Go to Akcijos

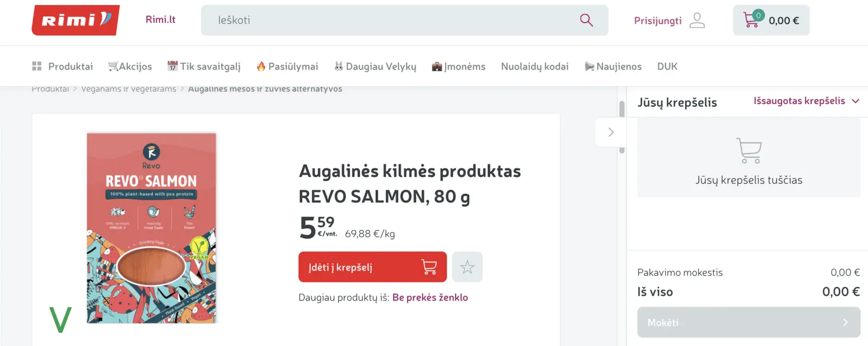pyautogui.click(x=130, y=66)
